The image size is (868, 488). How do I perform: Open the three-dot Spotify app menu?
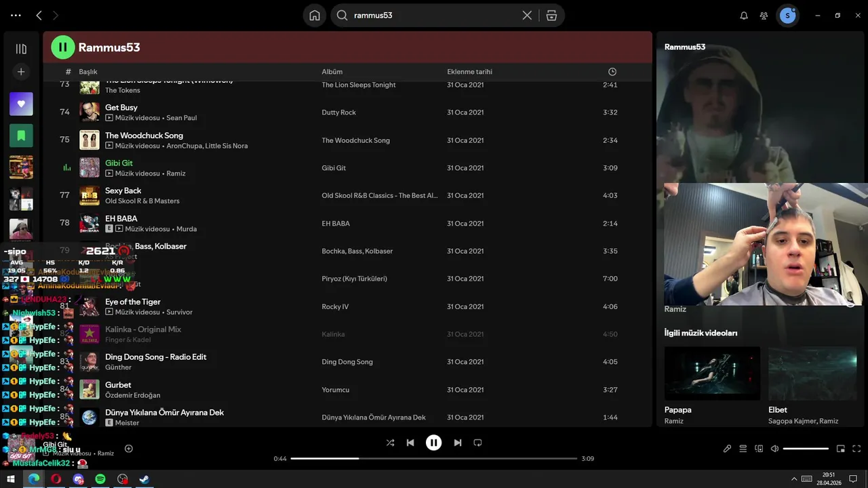(16, 15)
